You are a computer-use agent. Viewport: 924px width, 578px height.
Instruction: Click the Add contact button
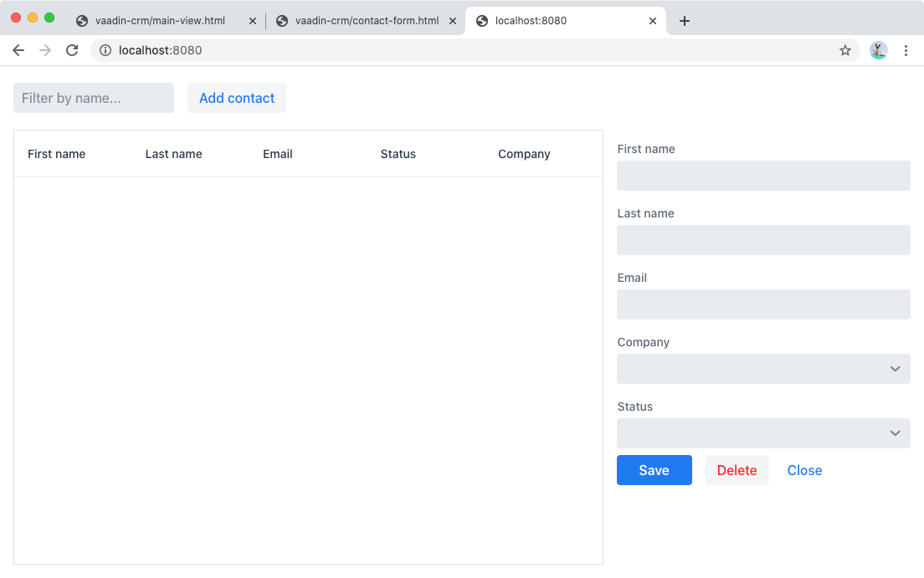pyautogui.click(x=237, y=98)
